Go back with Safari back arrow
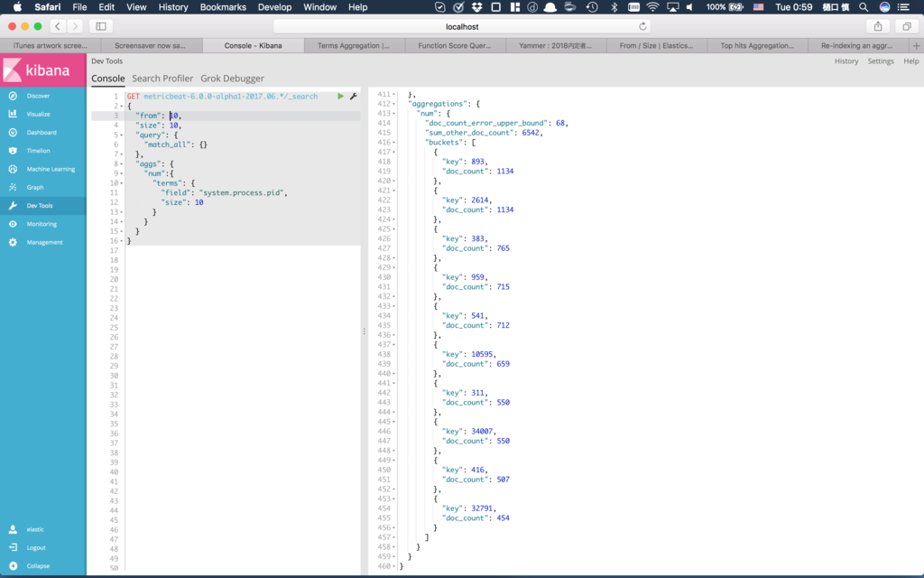Screen dimensions: 924x578 pos(58,26)
